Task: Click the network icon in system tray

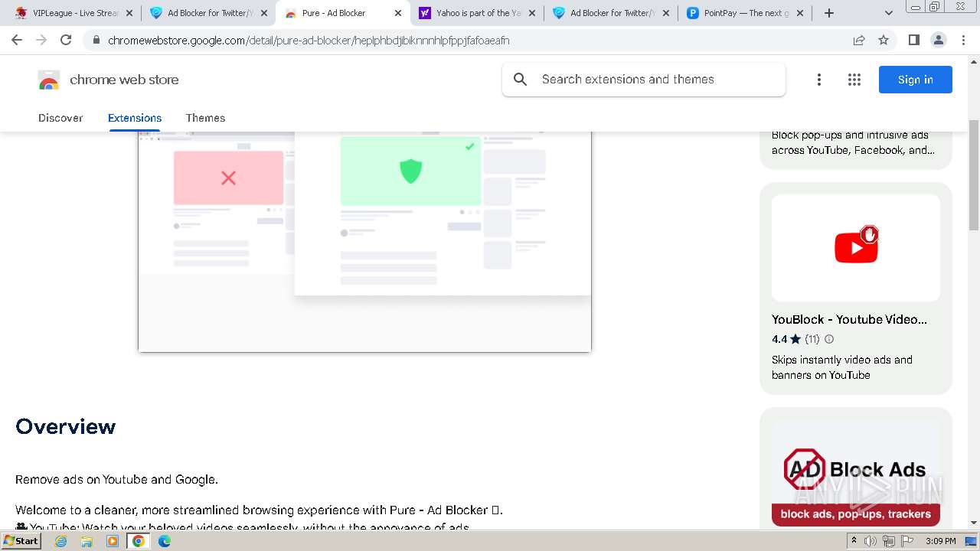Action: tap(888, 541)
